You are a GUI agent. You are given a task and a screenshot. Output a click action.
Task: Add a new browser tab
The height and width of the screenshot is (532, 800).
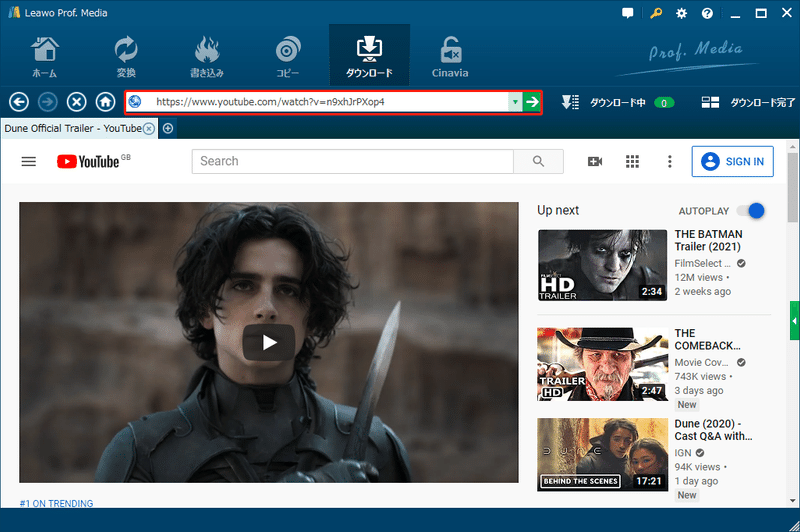click(168, 129)
